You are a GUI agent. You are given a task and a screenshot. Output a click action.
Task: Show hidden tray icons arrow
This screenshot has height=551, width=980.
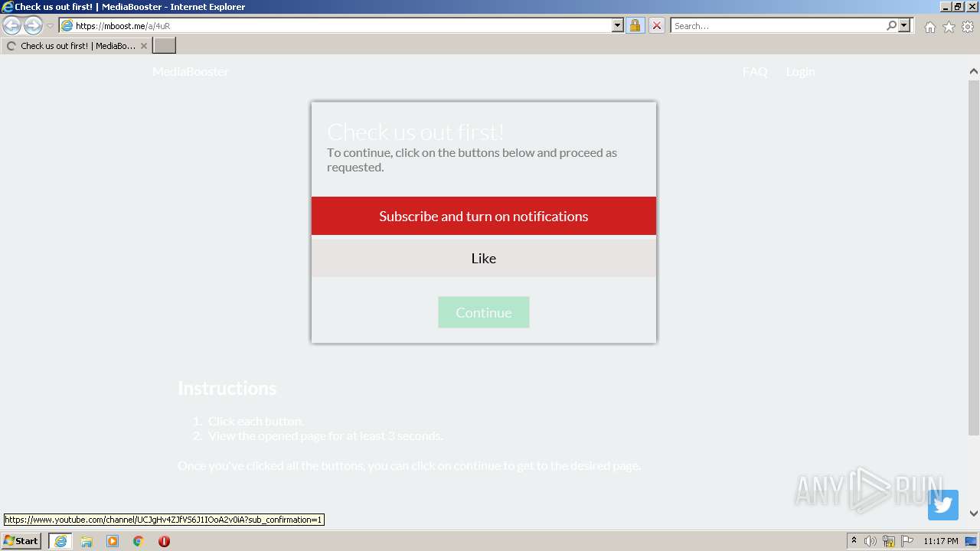tap(854, 541)
